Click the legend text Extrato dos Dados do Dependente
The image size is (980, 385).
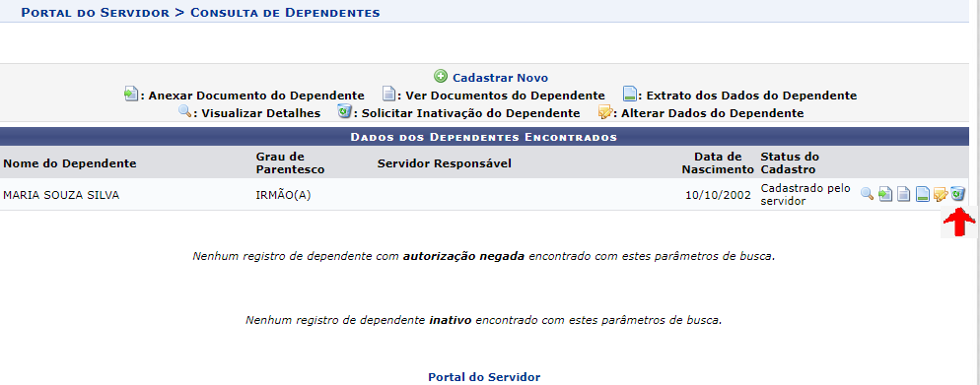coord(751,96)
